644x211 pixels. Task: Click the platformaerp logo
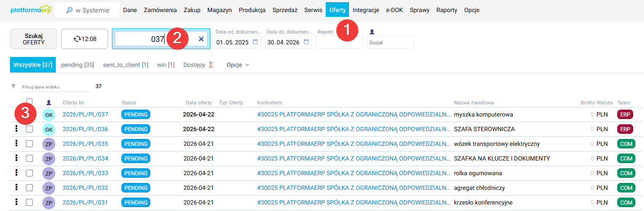[30, 10]
